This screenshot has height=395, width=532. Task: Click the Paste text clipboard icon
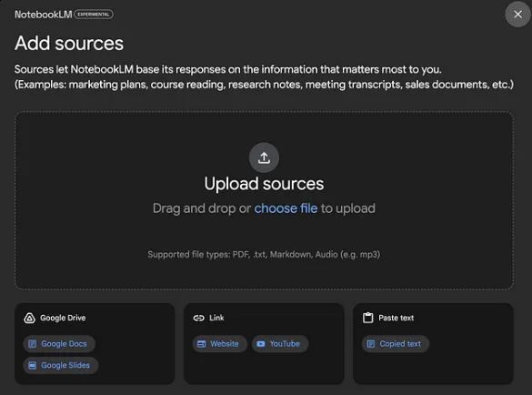[367, 318]
